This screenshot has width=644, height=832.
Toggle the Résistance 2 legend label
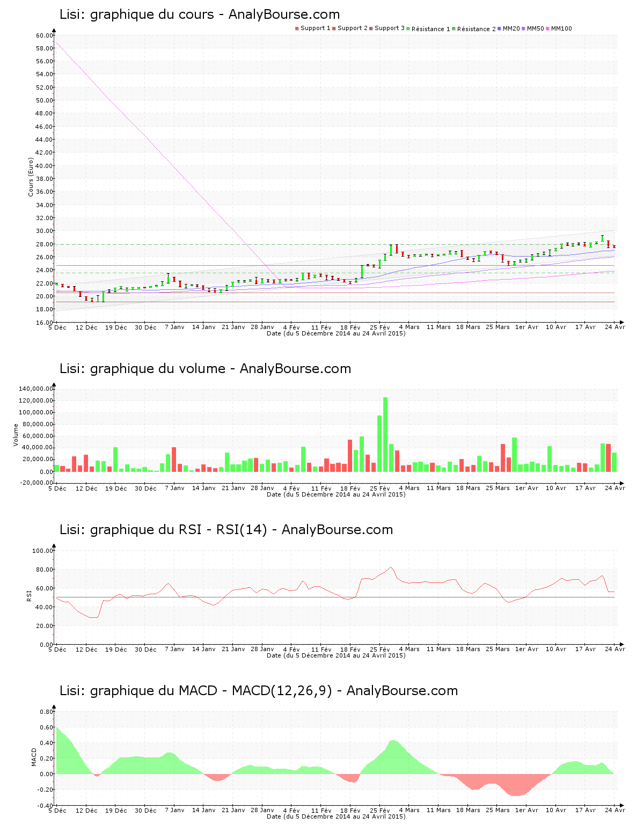477,29
